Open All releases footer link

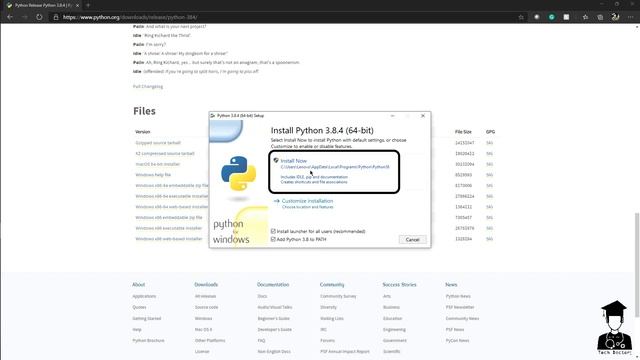tap(205, 296)
